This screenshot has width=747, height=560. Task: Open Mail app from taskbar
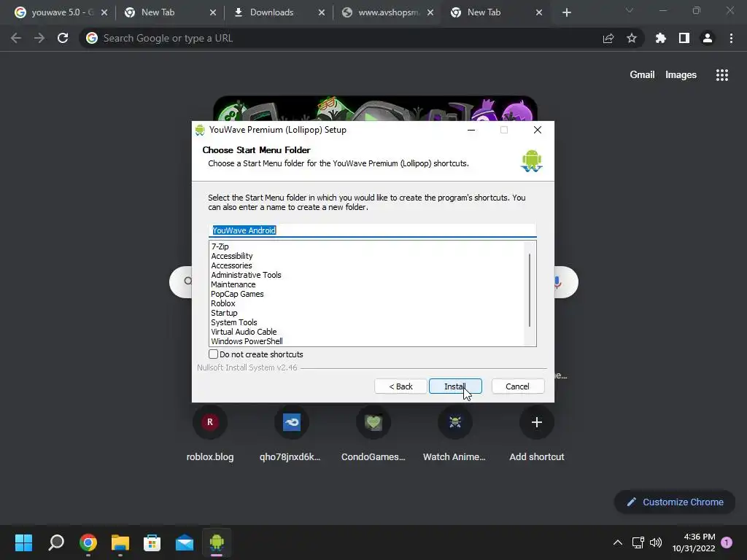coord(185,542)
